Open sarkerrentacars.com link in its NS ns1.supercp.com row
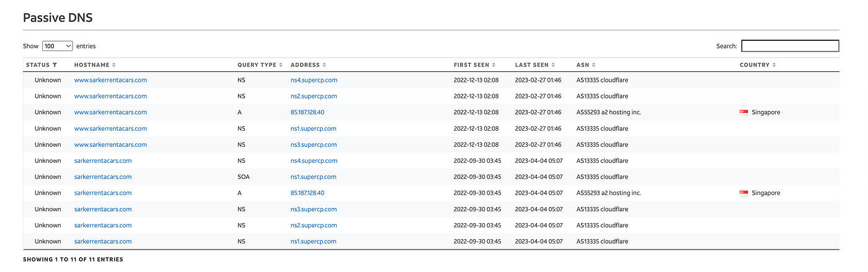The image size is (868, 272). point(103,241)
